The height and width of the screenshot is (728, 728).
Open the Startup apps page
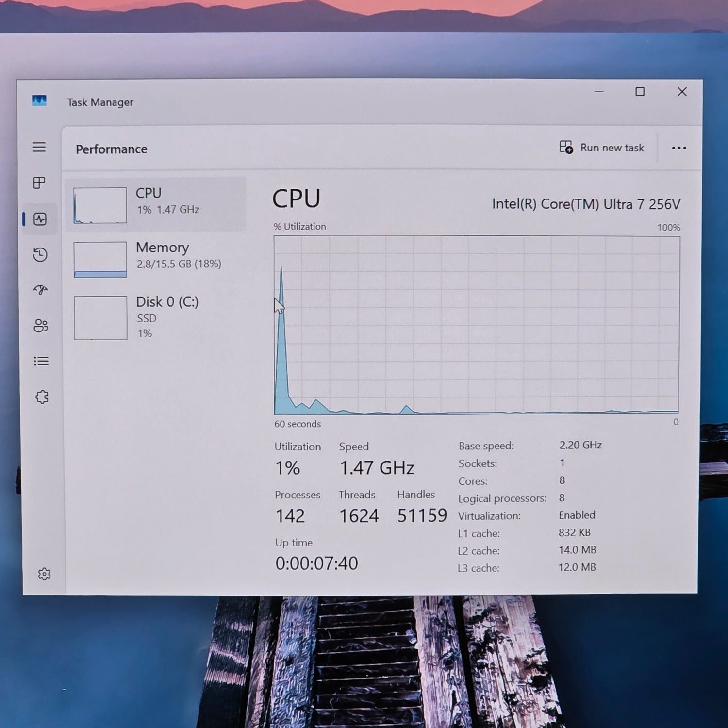click(x=41, y=290)
